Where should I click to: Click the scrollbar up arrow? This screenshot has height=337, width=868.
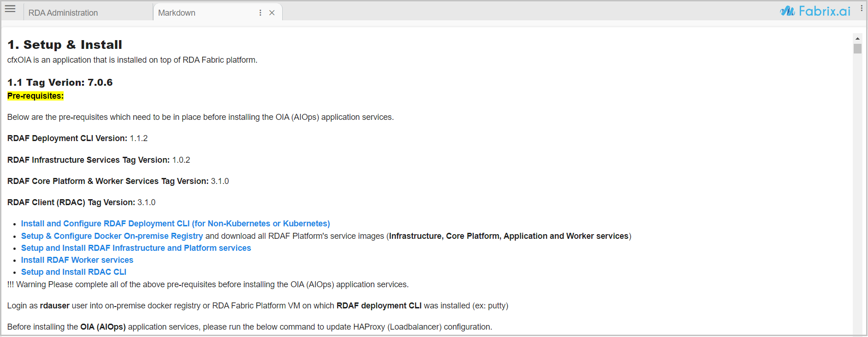pyautogui.click(x=857, y=38)
